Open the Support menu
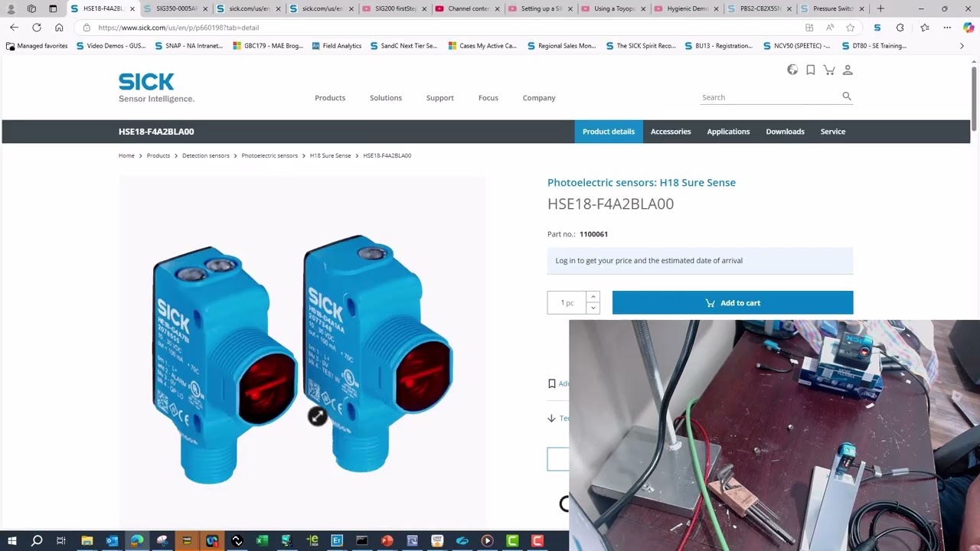Image resolution: width=980 pixels, height=551 pixels. 440,98
